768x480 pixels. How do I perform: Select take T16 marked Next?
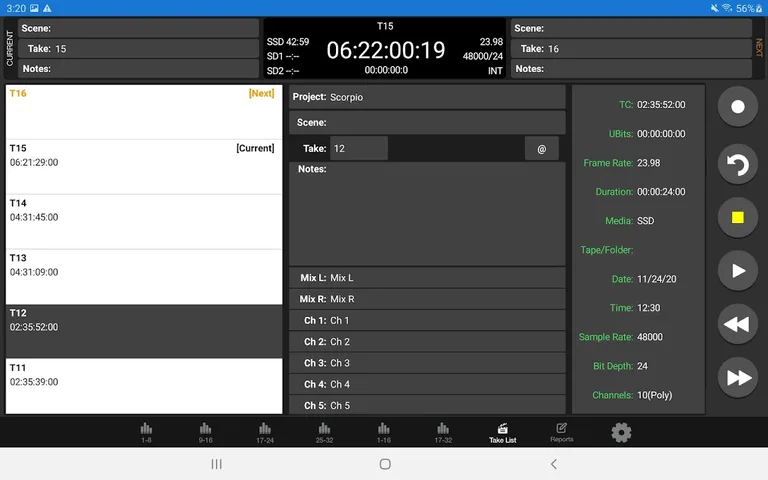pyautogui.click(x=144, y=112)
